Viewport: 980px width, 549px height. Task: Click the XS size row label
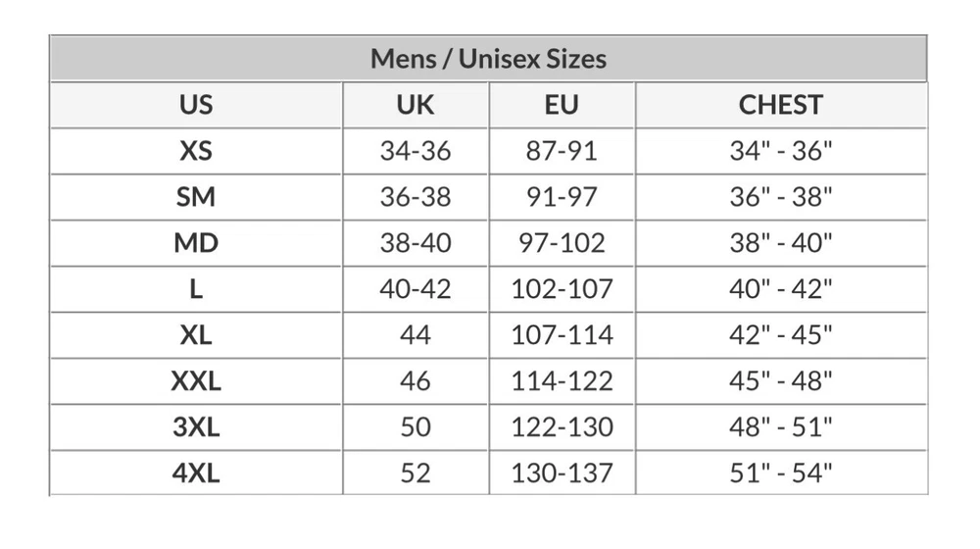click(196, 151)
